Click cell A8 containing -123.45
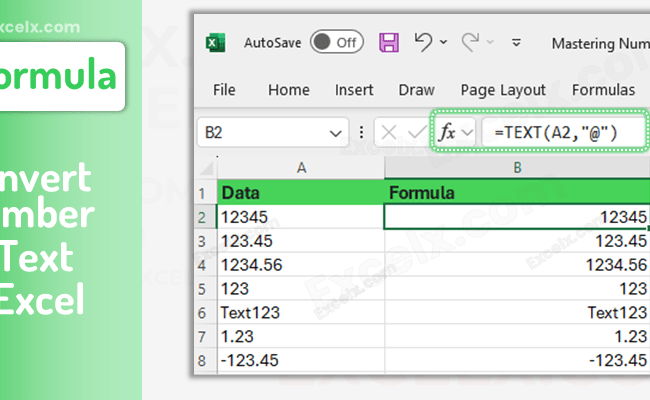Image resolution: width=650 pixels, height=400 pixels. click(x=301, y=361)
